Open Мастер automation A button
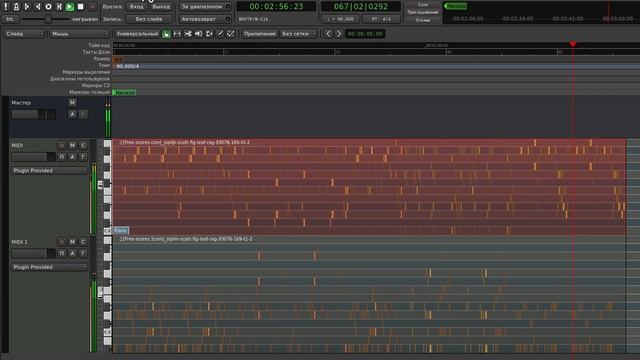640x360 pixels. click(72, 114)
